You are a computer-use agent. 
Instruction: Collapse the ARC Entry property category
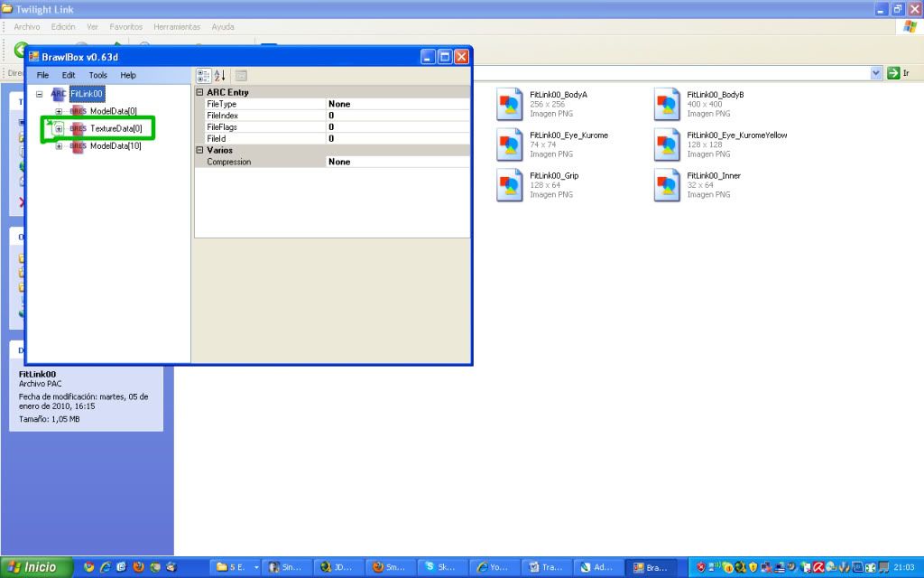point(200,92)
